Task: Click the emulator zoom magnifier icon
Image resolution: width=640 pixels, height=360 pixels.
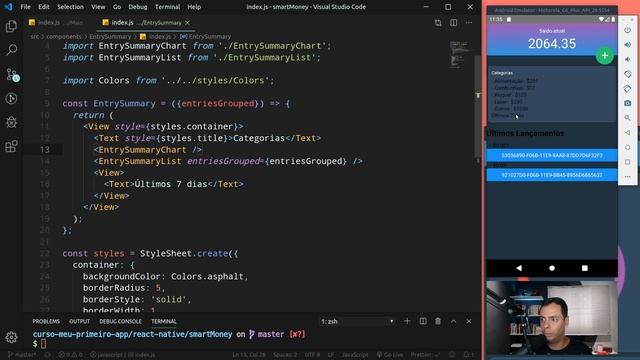Action: [x=628, y=118]
